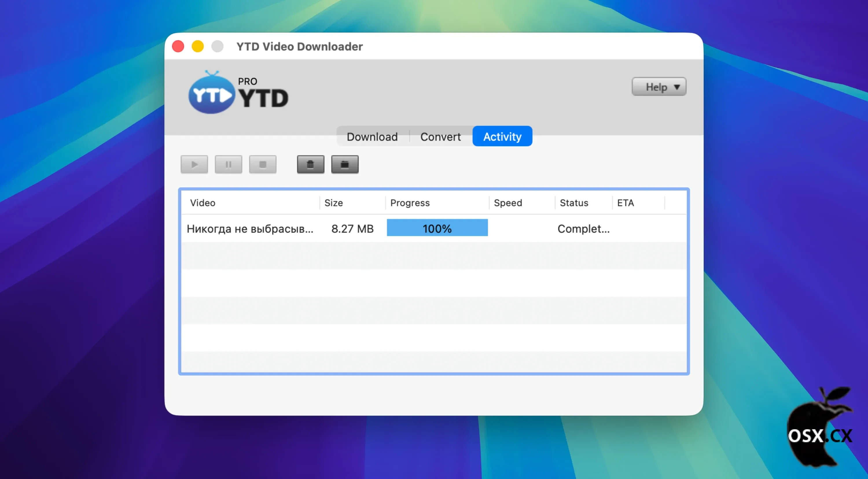Image resolution: width=868 pixels, height=479 pixels.
Task: Close the YTD Video Downloader window
Action: (178, 46)
